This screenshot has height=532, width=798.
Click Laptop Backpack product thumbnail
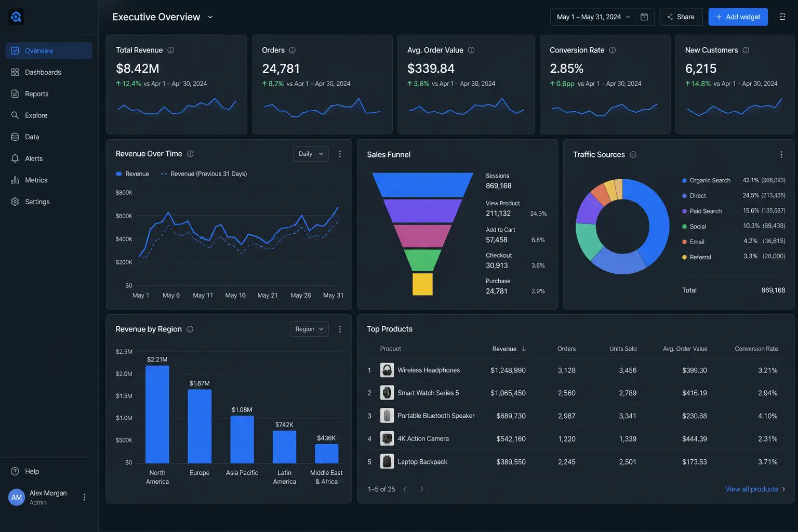tap(387, 461)
